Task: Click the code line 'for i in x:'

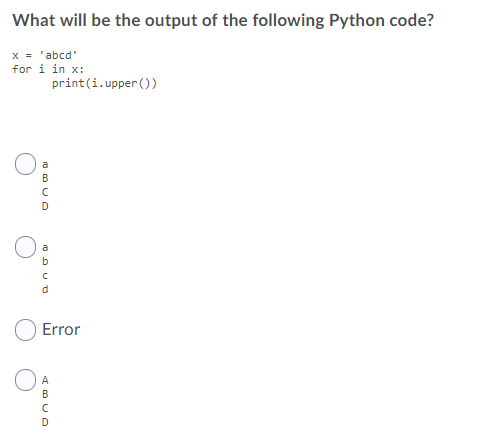Action: pos(48,69)
